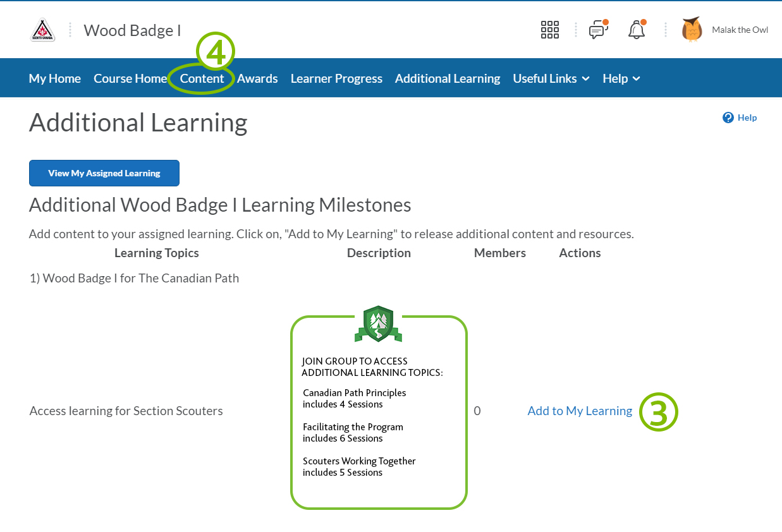Click '1) Wood Badge I for The Canadian Path'
The image size is (782, 532).
pos(135,278)
